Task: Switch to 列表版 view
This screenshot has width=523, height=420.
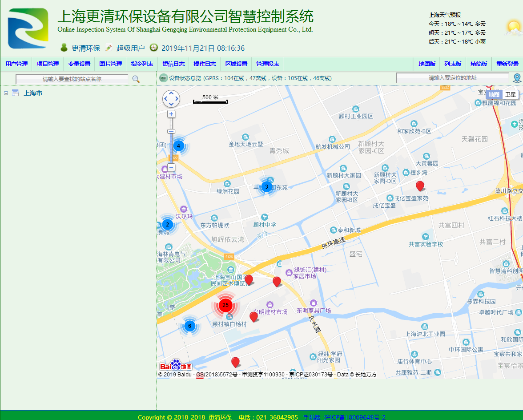Action: point(453,64)
